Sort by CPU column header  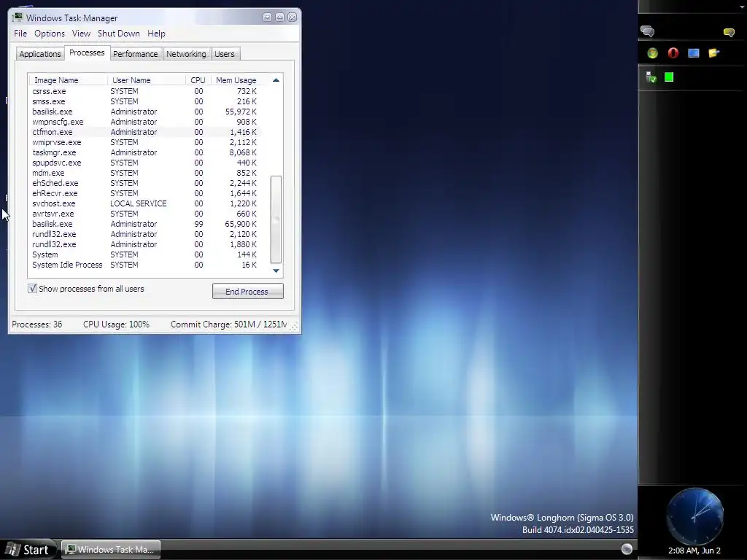(198, 80)
